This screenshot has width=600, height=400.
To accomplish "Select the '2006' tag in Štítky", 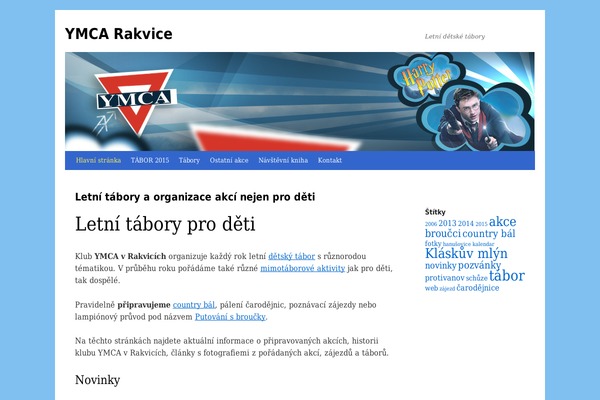I will click(x=431, y=224).
